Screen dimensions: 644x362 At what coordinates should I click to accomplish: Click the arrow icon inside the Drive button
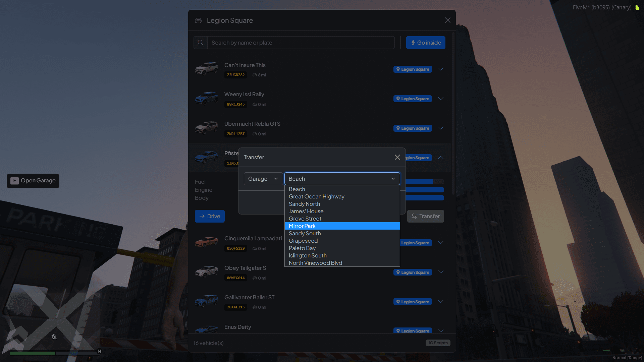click(x=202, y=216)
